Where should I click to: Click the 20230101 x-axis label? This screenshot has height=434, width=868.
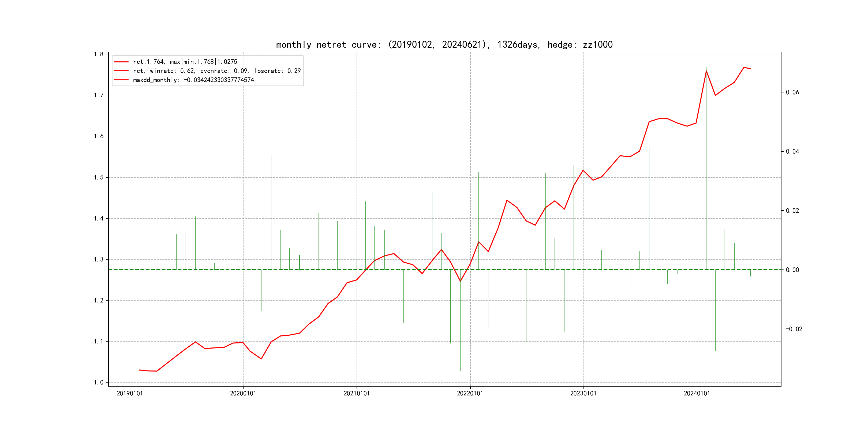click(583, 393)
